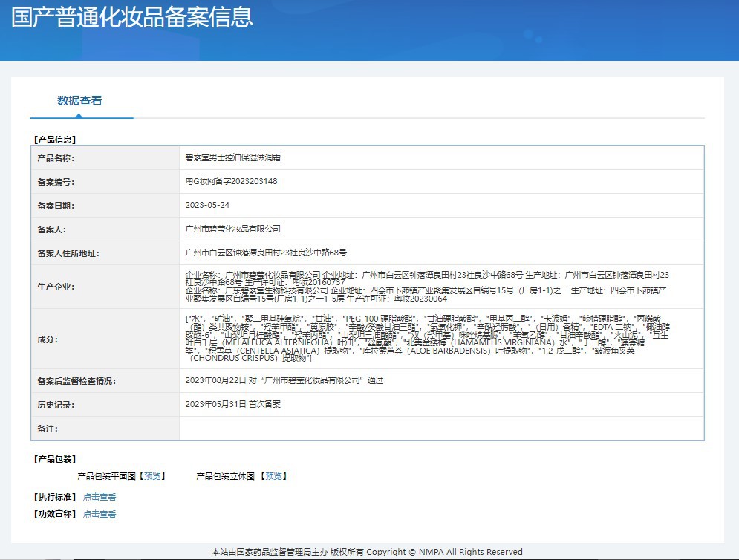Click the 历史记录 label cell

point(105,405)
